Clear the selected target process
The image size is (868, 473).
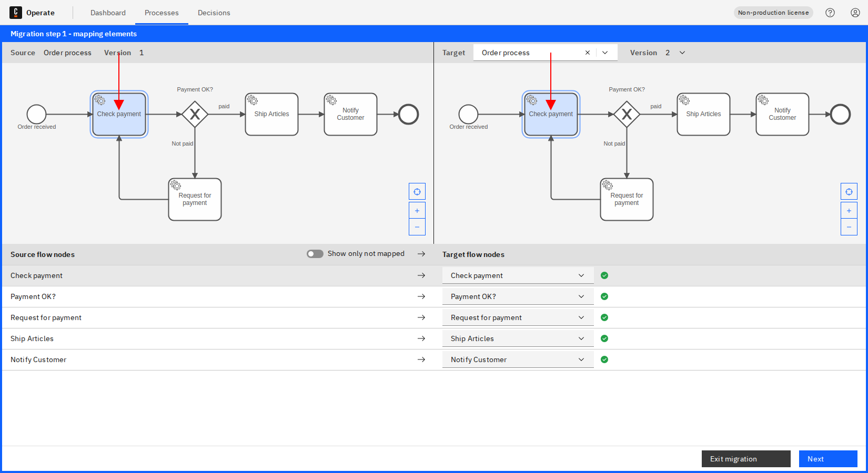click(x=588, y=52)
